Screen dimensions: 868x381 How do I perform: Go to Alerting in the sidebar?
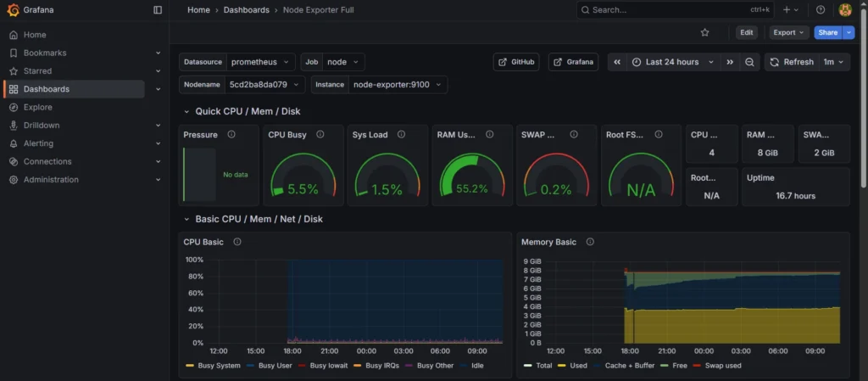click(x=38, y=143)
